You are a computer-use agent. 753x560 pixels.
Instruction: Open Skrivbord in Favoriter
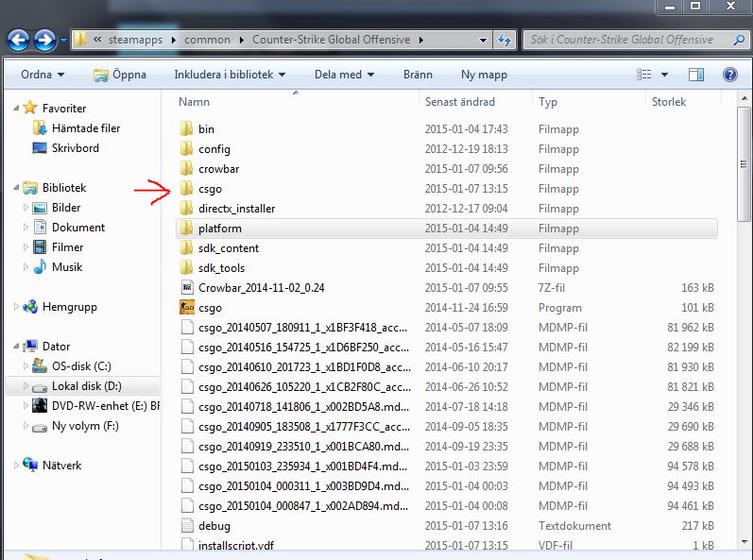[x=76, y=148]
